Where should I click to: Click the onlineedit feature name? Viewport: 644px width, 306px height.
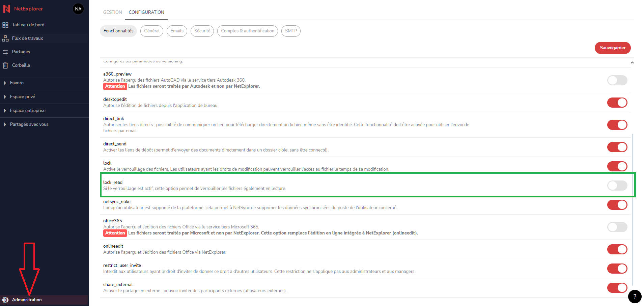click(x=113, y=246)
